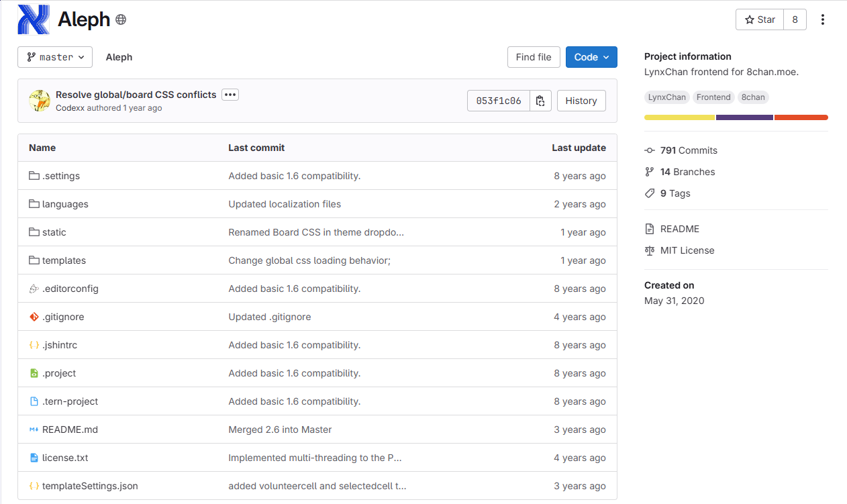This screenshot has width=847, height=504.
Task: Click the commits icon beside 791 Commits
Action: tap(649, 150)
